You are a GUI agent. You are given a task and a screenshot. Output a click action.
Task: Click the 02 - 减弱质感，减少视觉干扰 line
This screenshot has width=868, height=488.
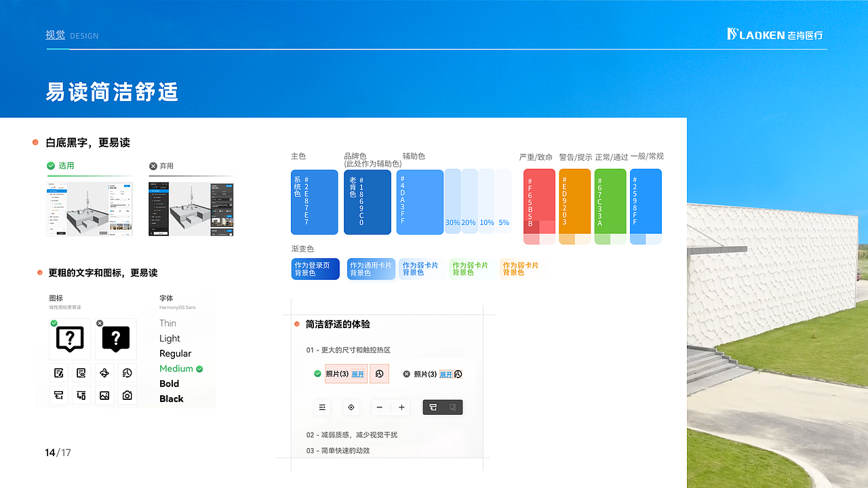coord(352,434)
